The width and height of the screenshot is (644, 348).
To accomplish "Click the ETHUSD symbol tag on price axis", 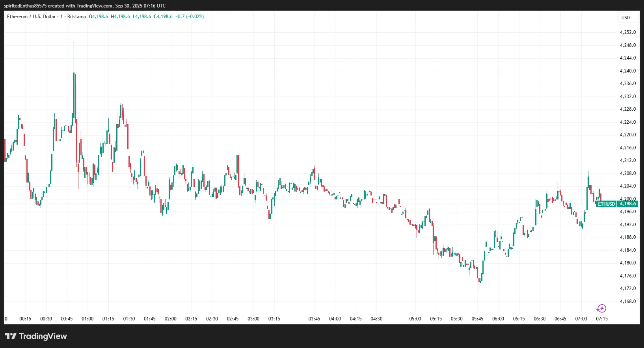I will (606, 204).
